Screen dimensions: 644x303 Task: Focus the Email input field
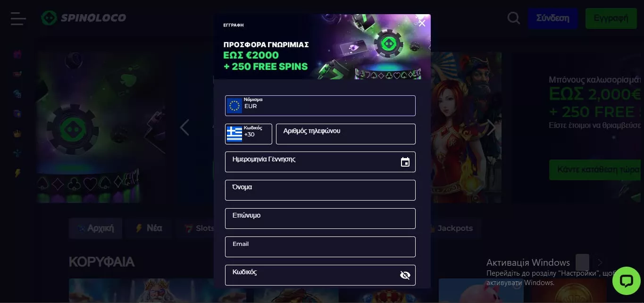pyautogui.click(x=320, y=247)
